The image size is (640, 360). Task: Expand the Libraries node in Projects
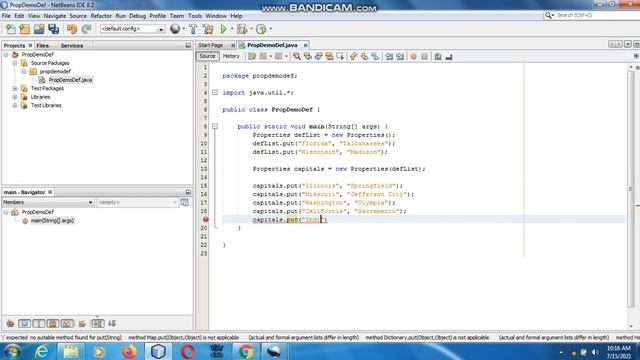coord(15,97)
